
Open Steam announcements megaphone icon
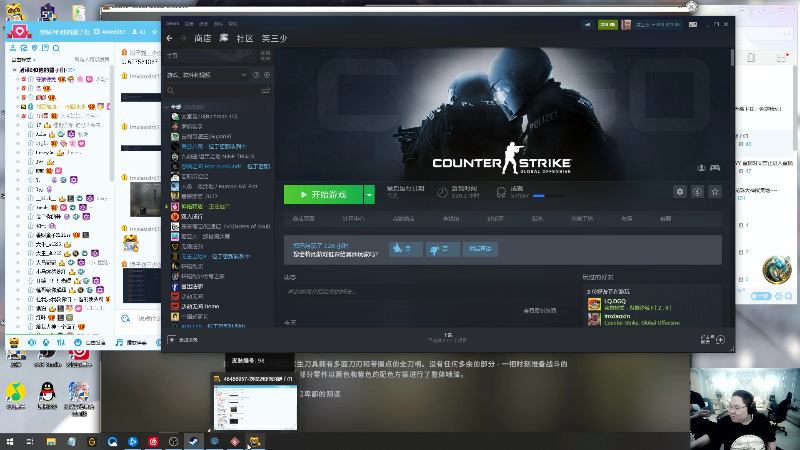587,24
